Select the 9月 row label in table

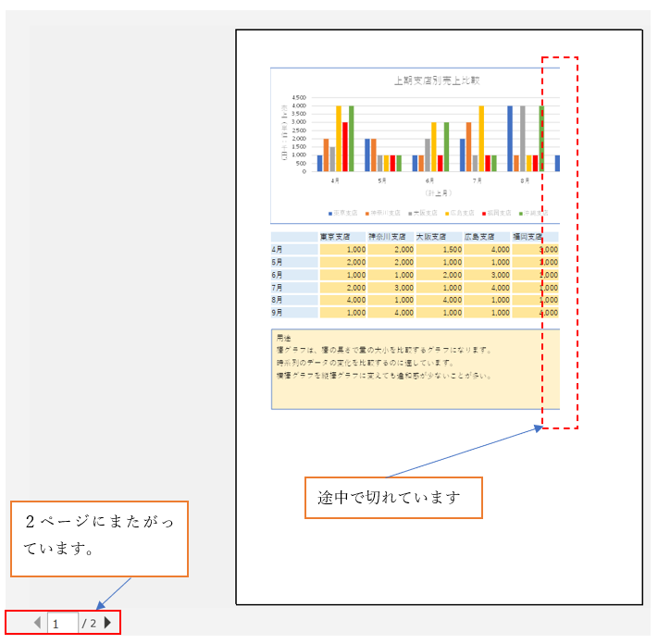click(x=293, y=313)
